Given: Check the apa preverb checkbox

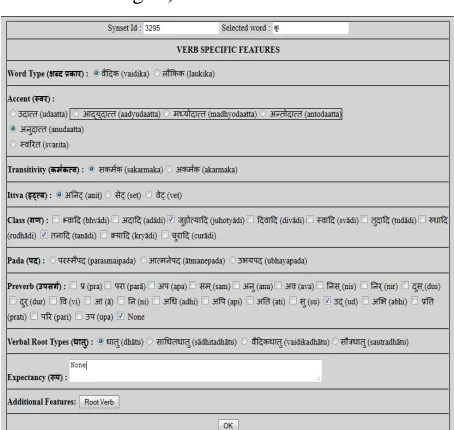Looking at the screenshot, I should 151,285.
